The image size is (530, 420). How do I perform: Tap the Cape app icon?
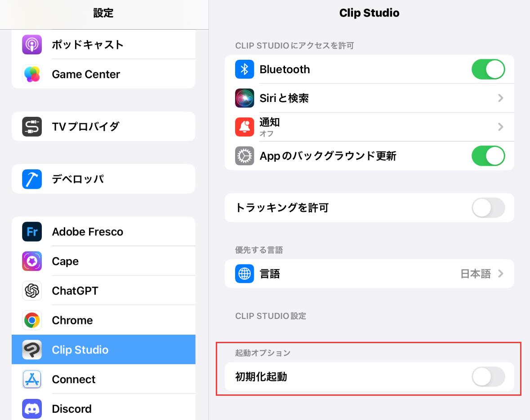point(32,261)
